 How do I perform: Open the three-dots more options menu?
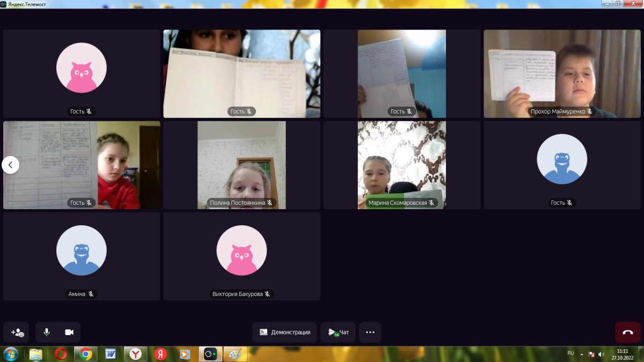click(370, 333)
